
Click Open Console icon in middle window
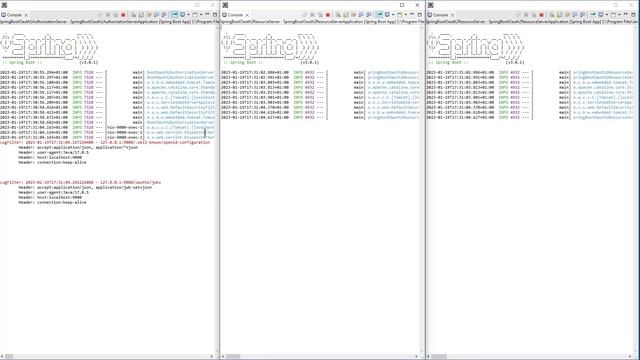tap(399, 15)
